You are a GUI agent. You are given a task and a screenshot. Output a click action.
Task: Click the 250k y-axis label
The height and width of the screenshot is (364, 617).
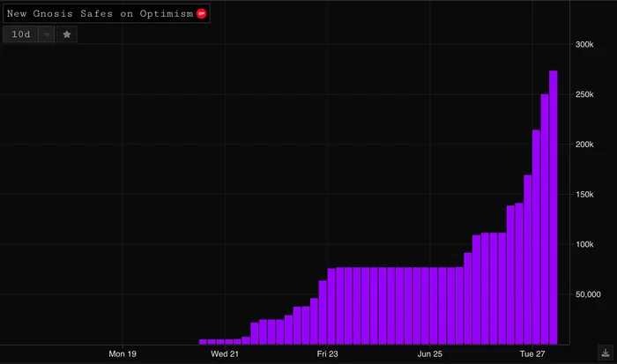pos(584,94)
